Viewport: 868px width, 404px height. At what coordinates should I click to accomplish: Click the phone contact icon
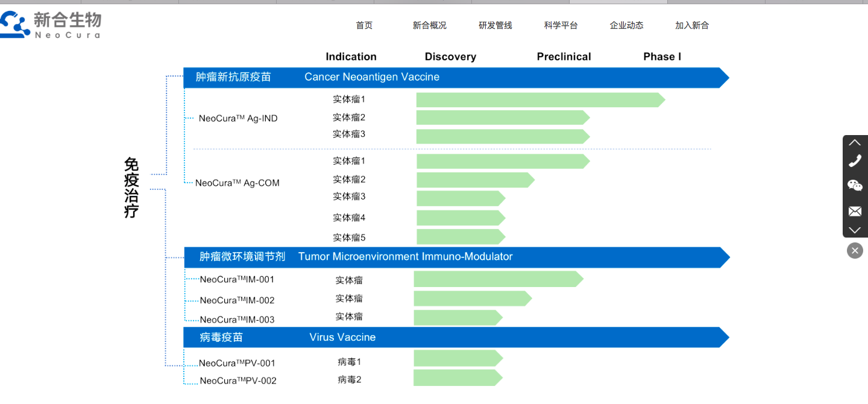click(x=855, y=161)
